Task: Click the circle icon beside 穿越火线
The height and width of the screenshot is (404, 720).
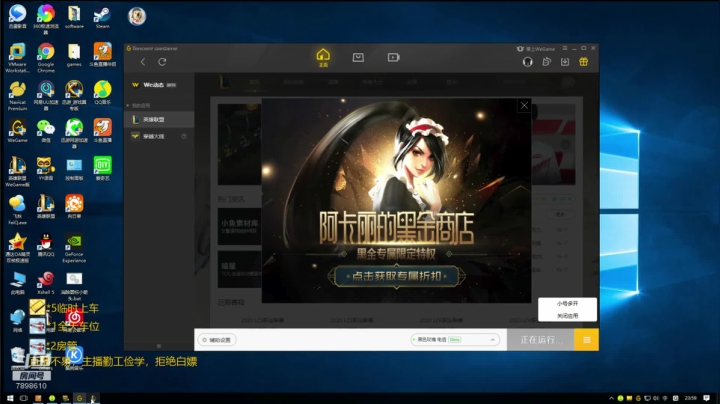Action: click(x=184, y=136)
